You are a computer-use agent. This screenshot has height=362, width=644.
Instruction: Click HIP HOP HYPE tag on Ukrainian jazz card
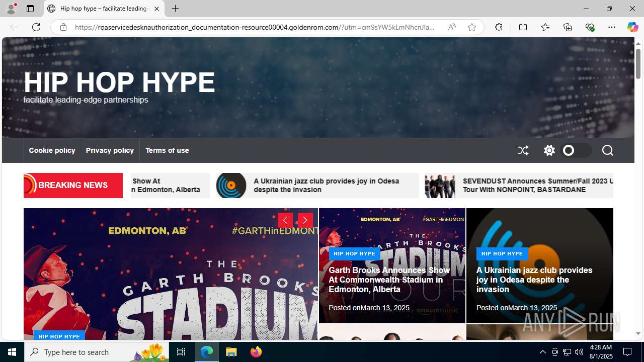(502, 254)
